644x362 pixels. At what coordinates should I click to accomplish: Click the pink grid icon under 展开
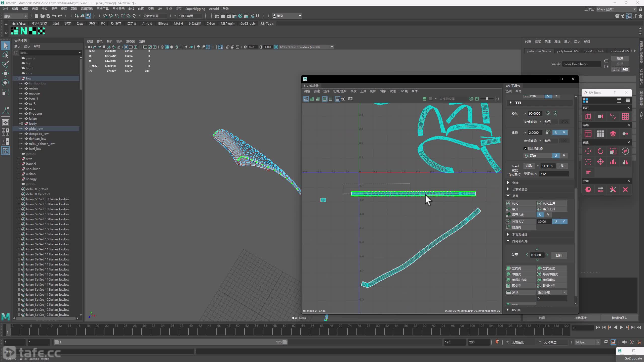click(625, 116)
